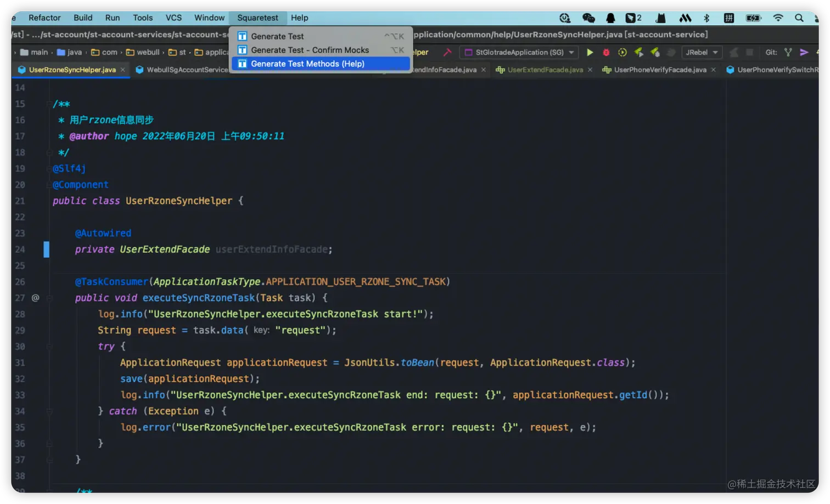The height and width of the screenshot is (504, 830).
Task: Click the @Autowired annotation on line 23
Action: pyautogui.click(x=103, y=234)
